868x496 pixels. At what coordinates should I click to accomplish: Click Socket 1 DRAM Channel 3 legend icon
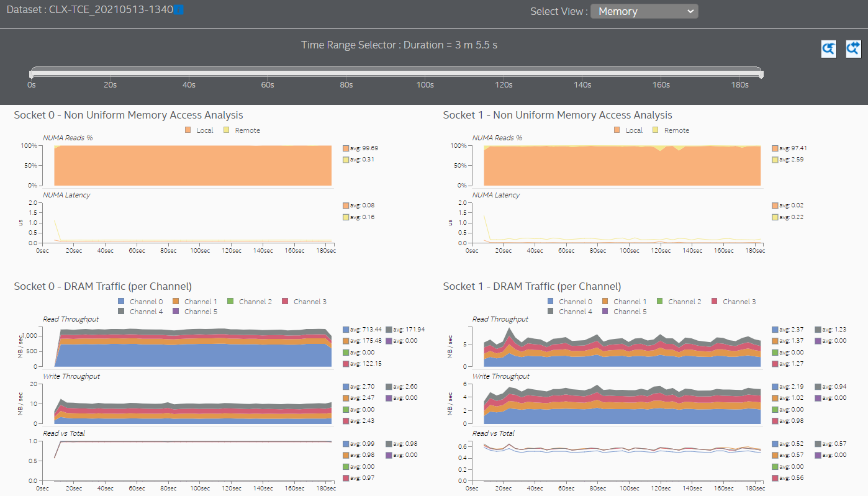click(715, 302)
